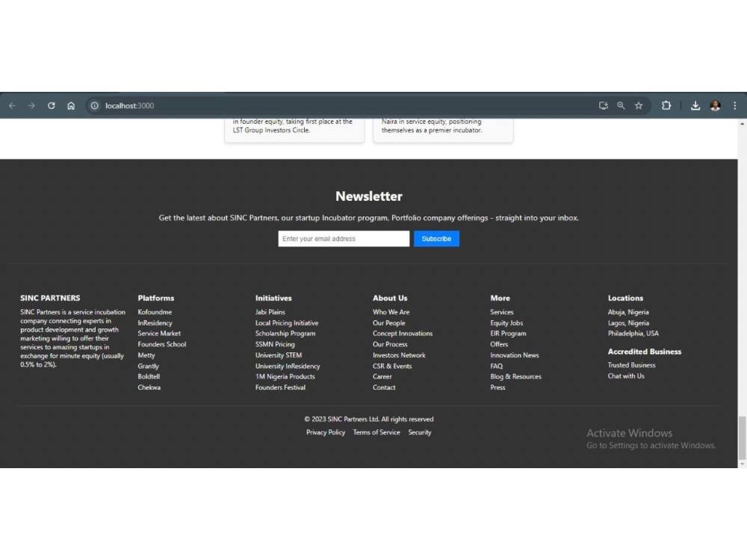747x560 pixels.
Task: Open the Privacy Policy link
Action: pos(326,432)
